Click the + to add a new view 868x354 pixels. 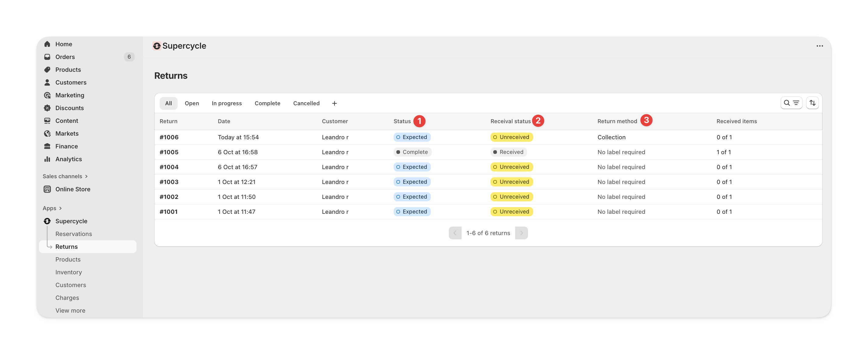[334, 103]
